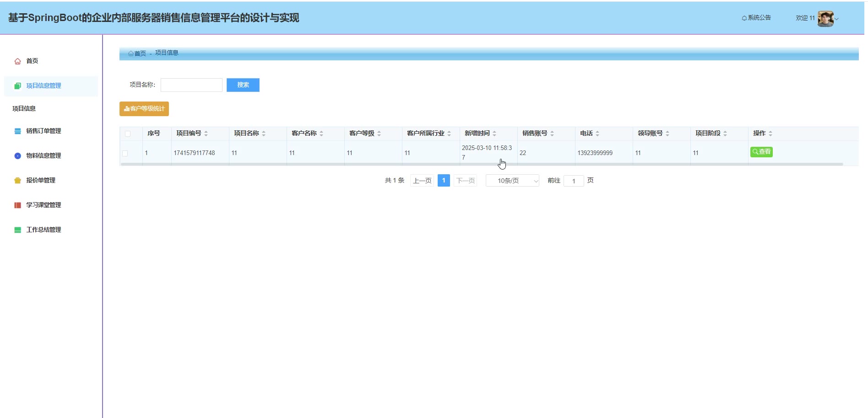
Task: Click the home icon in the sidebar
Action: tap(18, 61)
